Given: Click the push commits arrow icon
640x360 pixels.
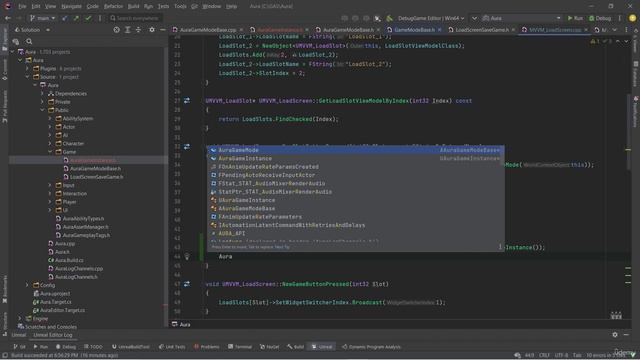Looking at the screenshot, I should 76,18.
